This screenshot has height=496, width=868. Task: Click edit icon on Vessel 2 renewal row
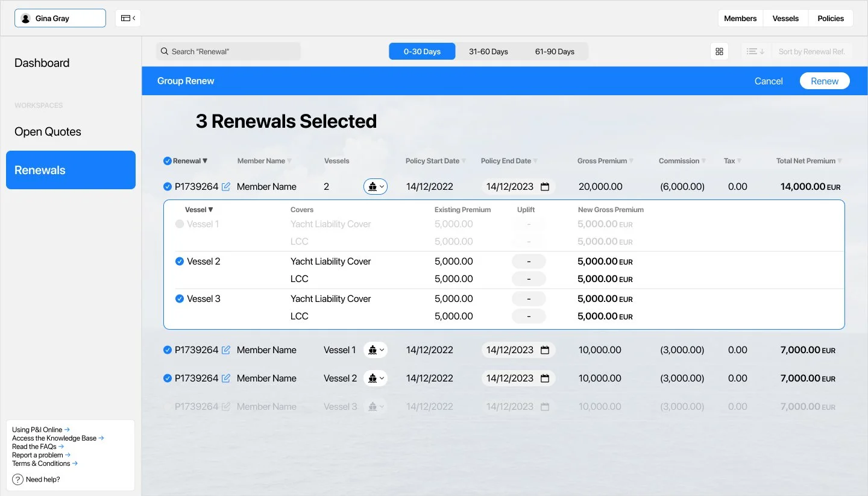[226, 378]
